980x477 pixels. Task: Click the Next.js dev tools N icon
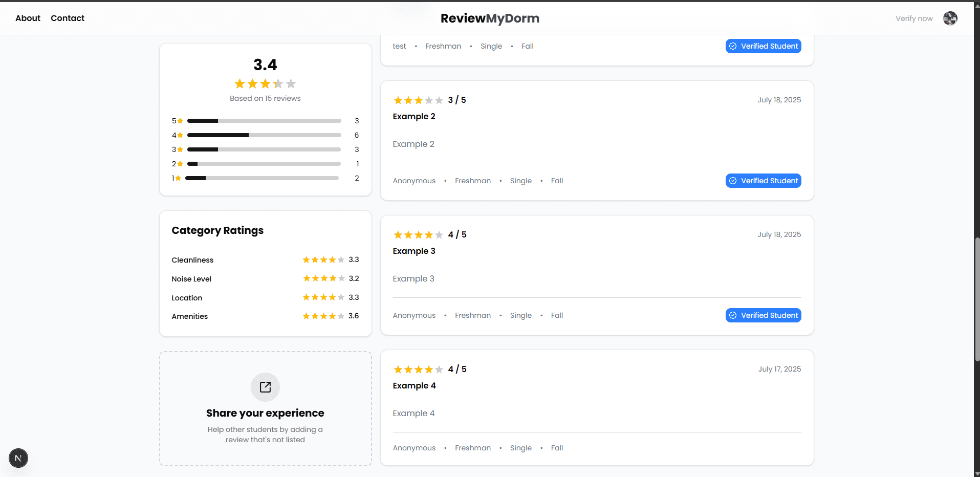(18, 458)
